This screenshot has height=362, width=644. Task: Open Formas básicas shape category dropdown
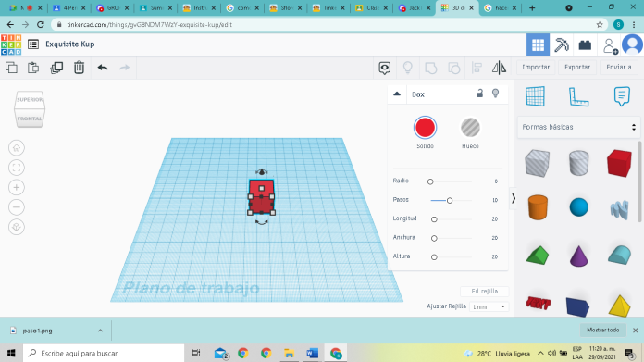[578, 127]
